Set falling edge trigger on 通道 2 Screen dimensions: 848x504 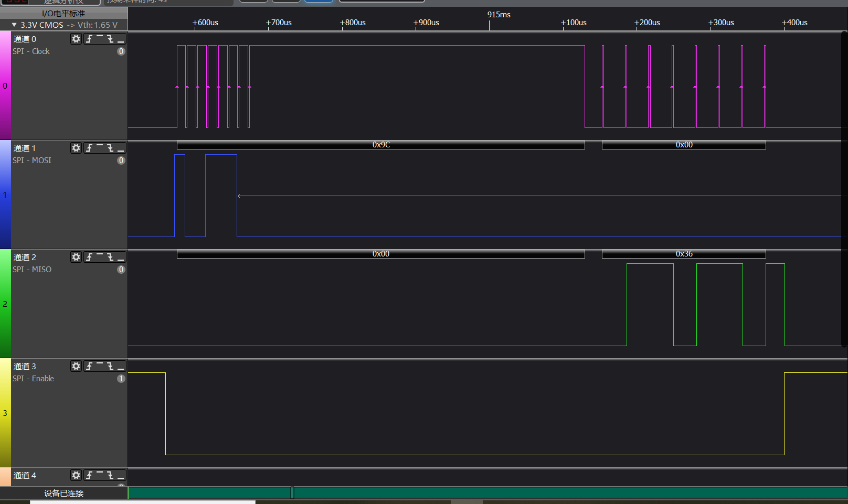coord(110,257)
